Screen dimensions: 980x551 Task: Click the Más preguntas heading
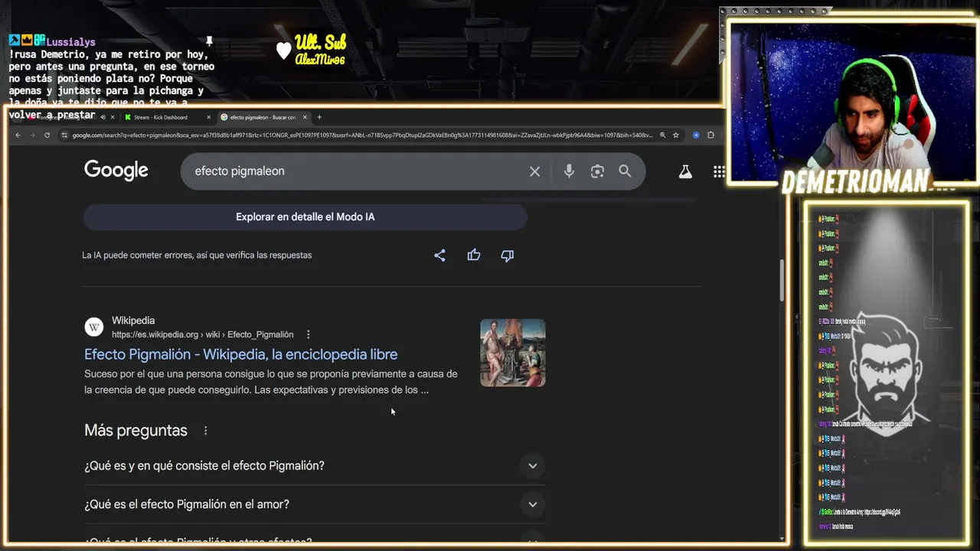coord(136,431)
